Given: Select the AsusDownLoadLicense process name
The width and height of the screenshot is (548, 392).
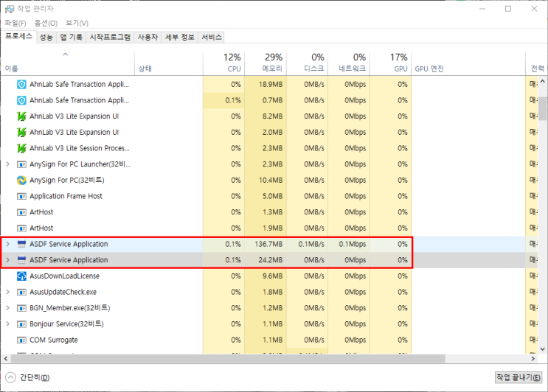Looking at the screenshot, I should (x=65, y=276).
